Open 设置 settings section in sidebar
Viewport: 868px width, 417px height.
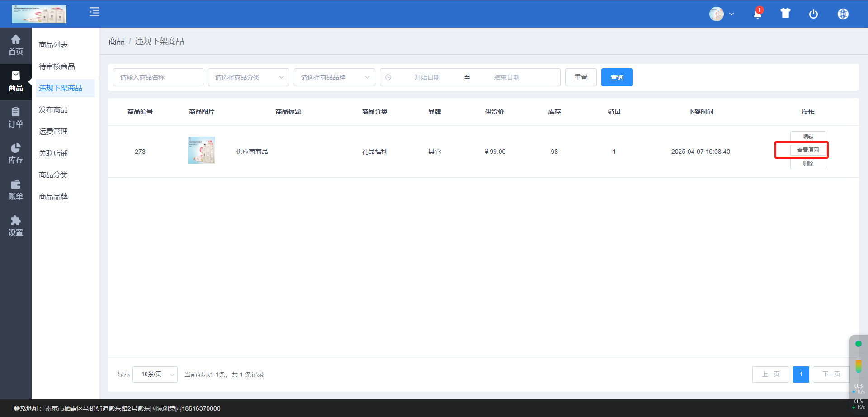[16, 226]
